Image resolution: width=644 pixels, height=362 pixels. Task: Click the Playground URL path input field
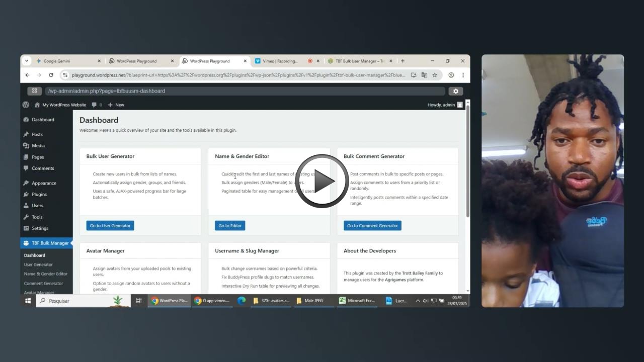pyautogui.click(x=245, y=91)
